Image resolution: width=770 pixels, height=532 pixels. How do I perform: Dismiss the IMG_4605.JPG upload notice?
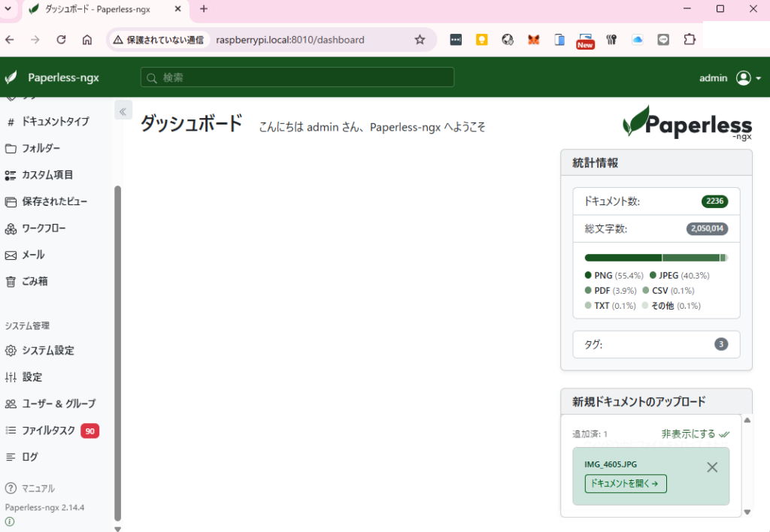click(x=712, y=467)
